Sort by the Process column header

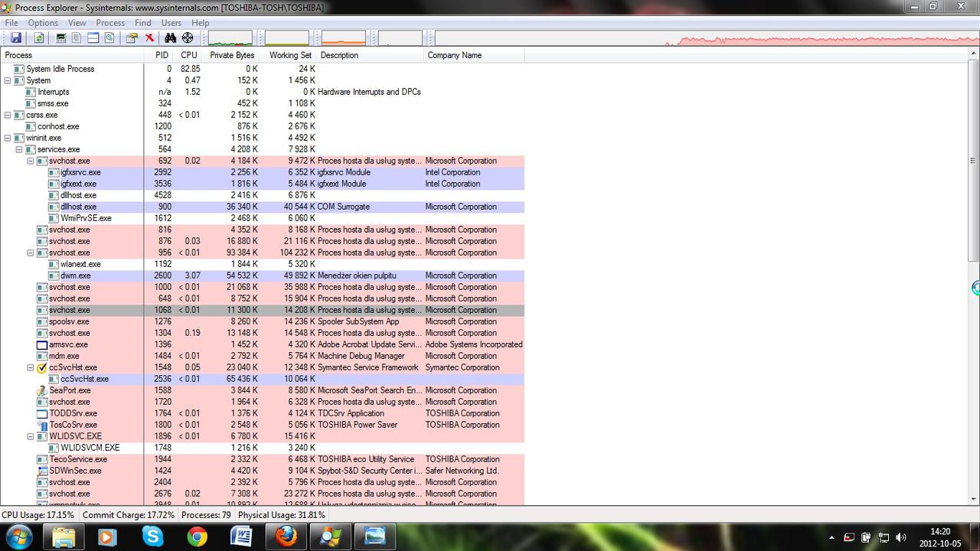[72, 55]
